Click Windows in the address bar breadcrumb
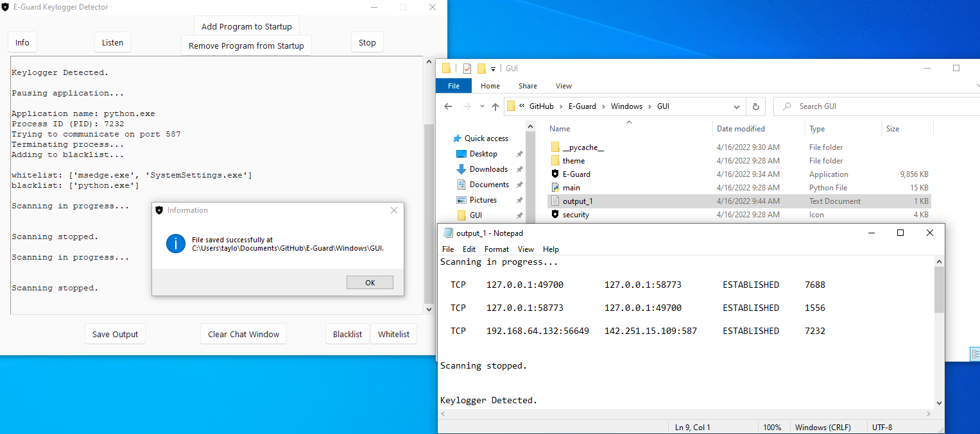The width and height of the screenshot is (980, 434). click(x=626, y=106)
